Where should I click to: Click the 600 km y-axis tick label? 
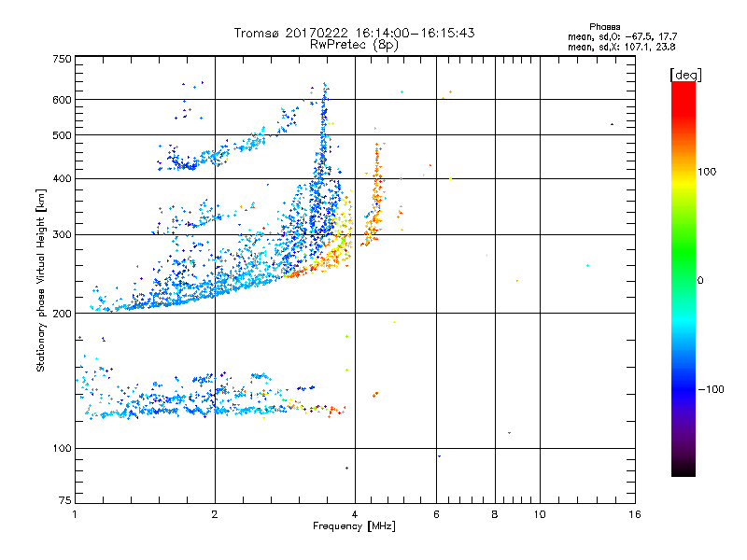[x=62, y=100]
